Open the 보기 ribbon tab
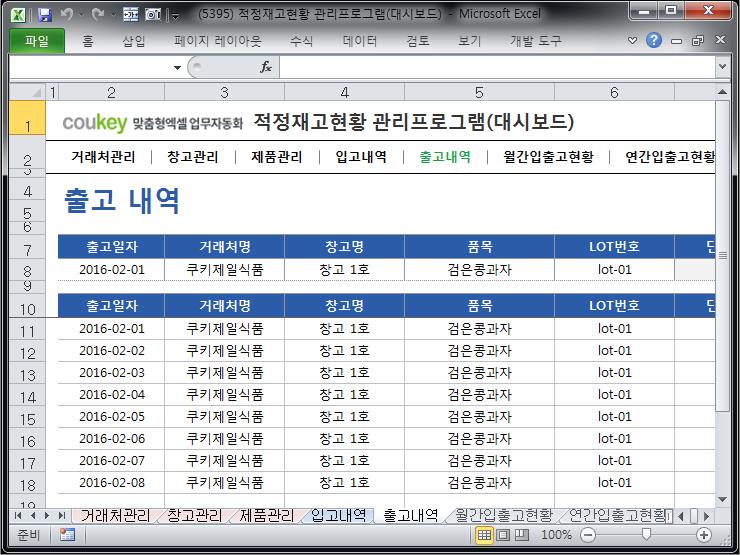740x555 pixels. click(x=469, y=41)
